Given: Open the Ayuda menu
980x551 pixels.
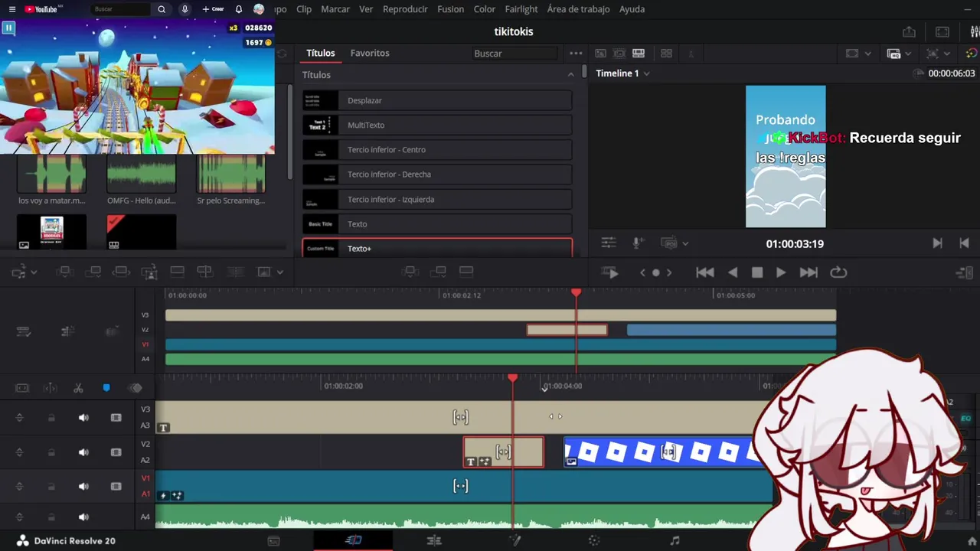Looking at the screenshot, I should (x=632, y=9).
